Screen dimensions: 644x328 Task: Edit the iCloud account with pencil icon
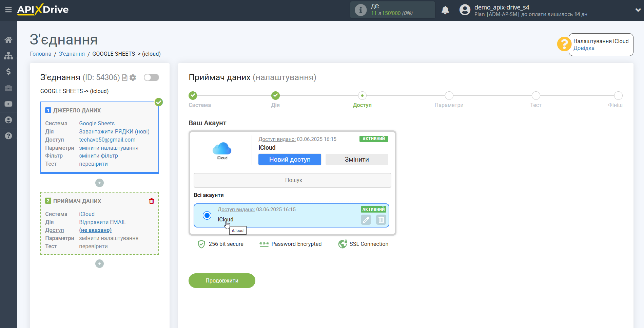pos(366,220)
